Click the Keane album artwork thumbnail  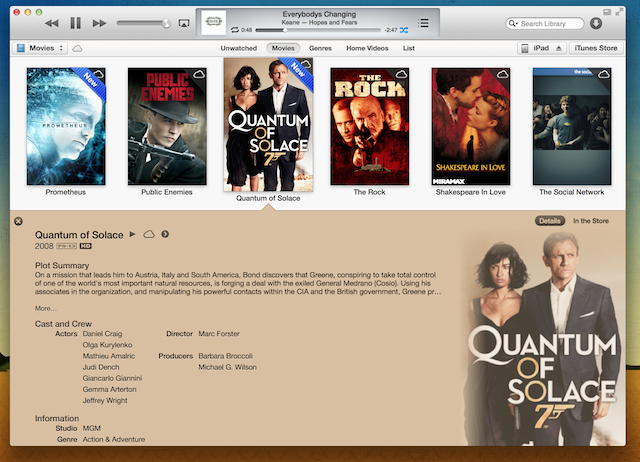coord(214,22)
